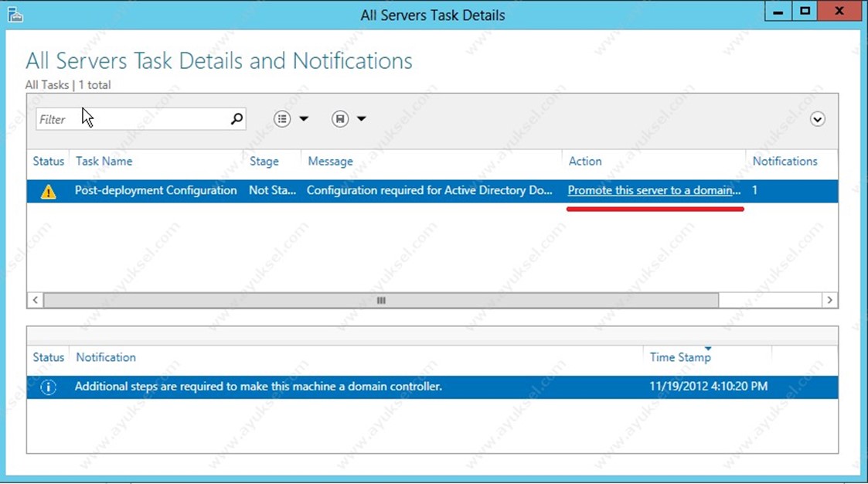This screenshot has width=868, height=484.
Task: Click the horizontal scrollbar right arrow
Action: coord(829,300)
